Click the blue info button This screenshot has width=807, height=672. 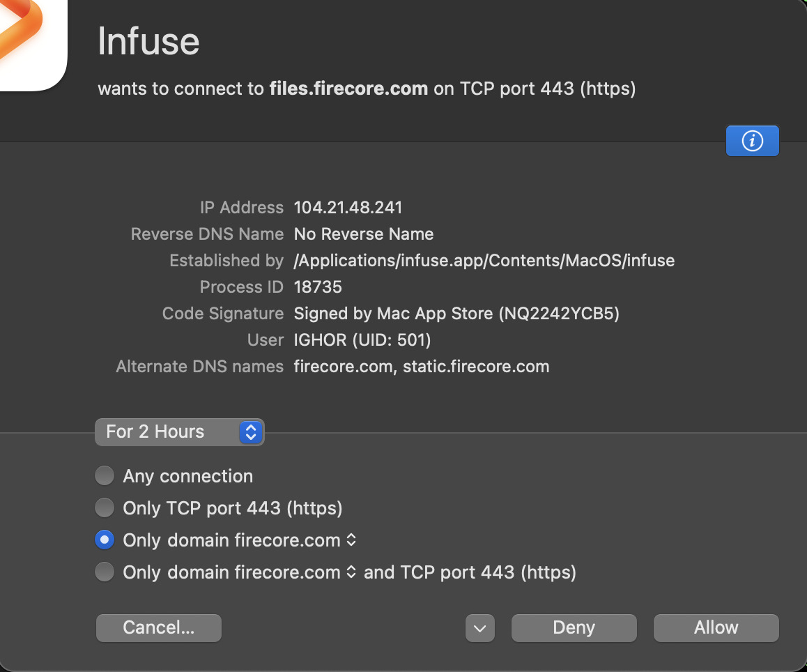click(752, 141)
